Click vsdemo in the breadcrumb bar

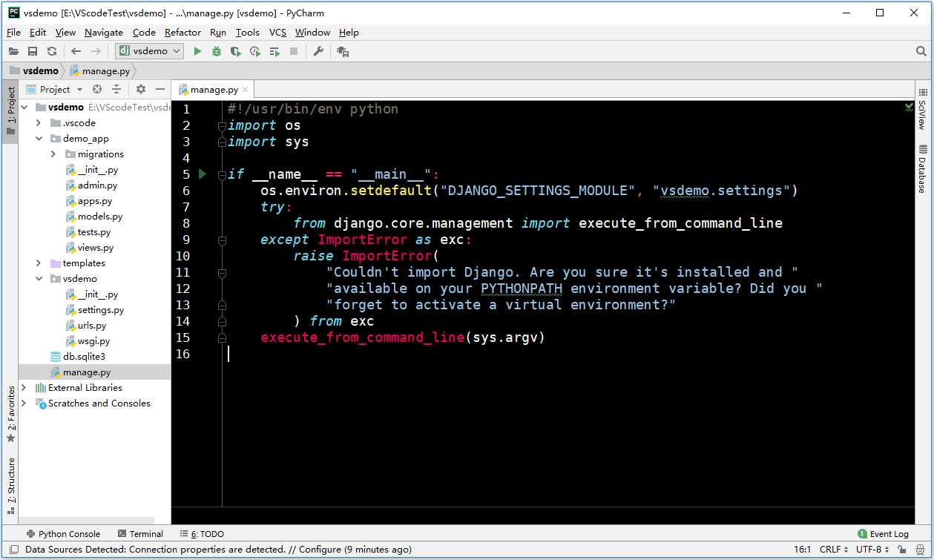[34, 70]
